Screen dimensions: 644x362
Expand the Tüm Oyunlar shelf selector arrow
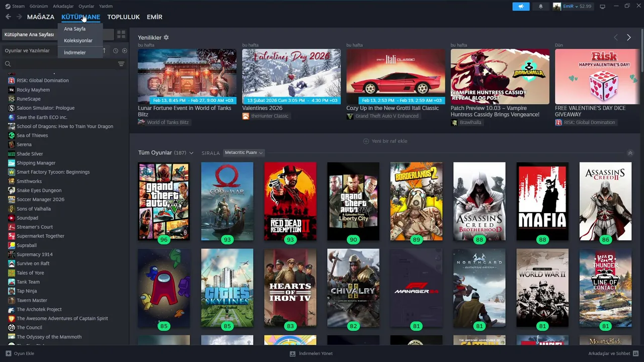tap(191, 153)
